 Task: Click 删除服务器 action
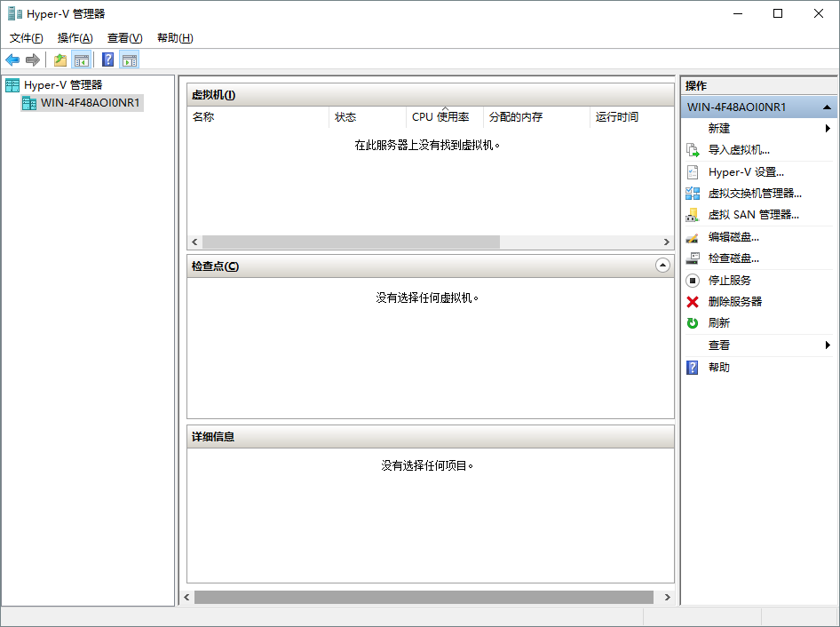point(735,302)
